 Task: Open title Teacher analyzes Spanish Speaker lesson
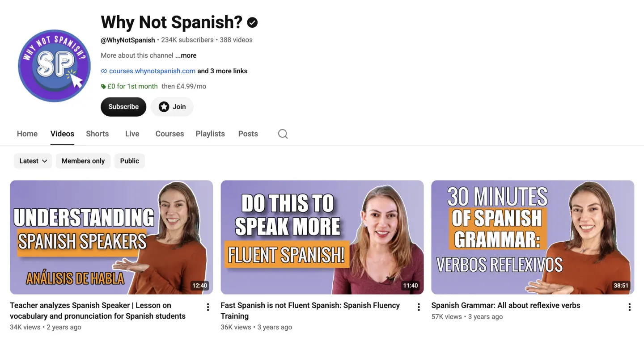click(97, 311)
